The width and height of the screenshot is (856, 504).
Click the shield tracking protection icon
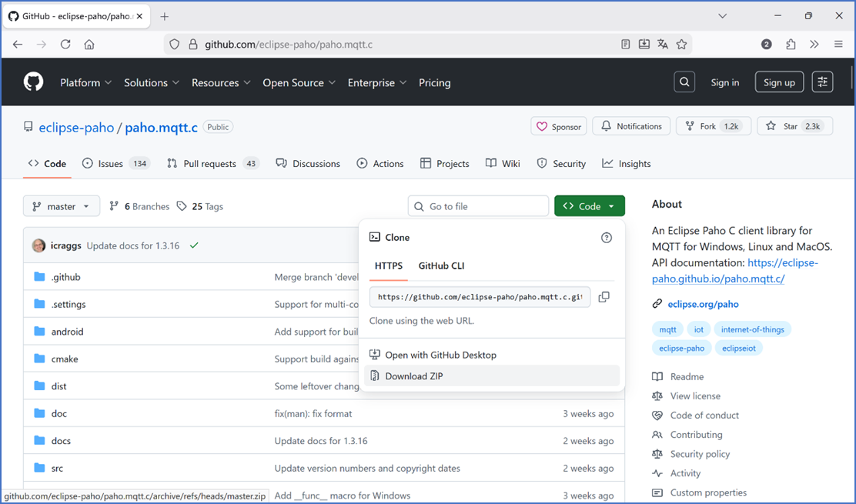(x=174, y=44)
